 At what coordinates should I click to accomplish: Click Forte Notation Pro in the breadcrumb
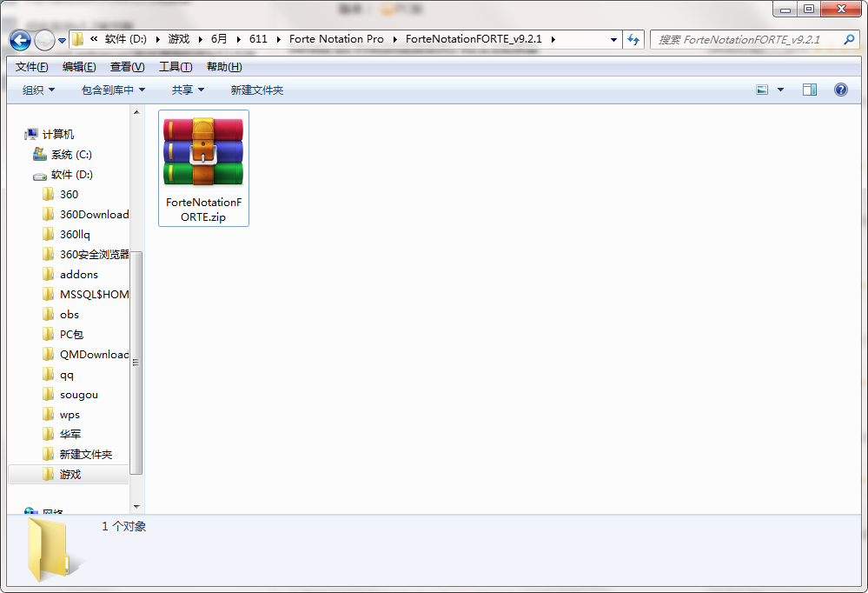click(x=336, y=39)
